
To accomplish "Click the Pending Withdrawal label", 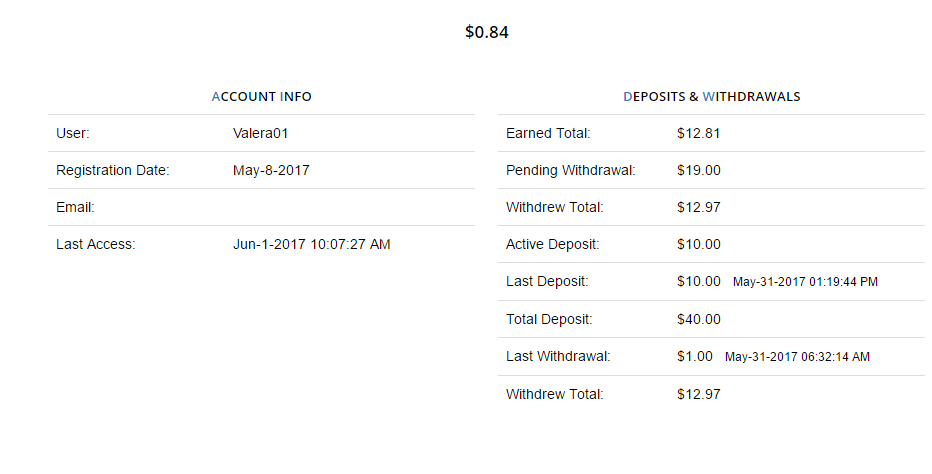I will point(571,170).
